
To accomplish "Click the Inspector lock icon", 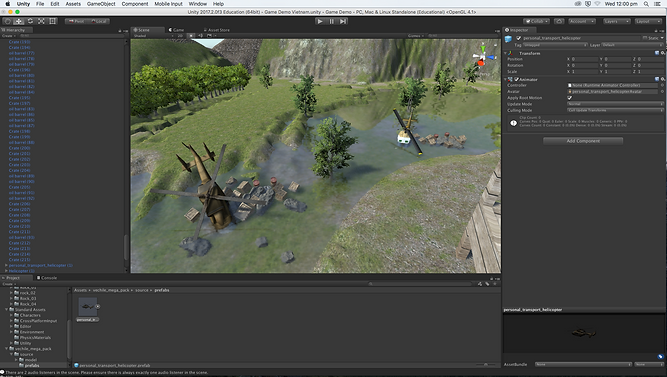I will tap(656, 30).
